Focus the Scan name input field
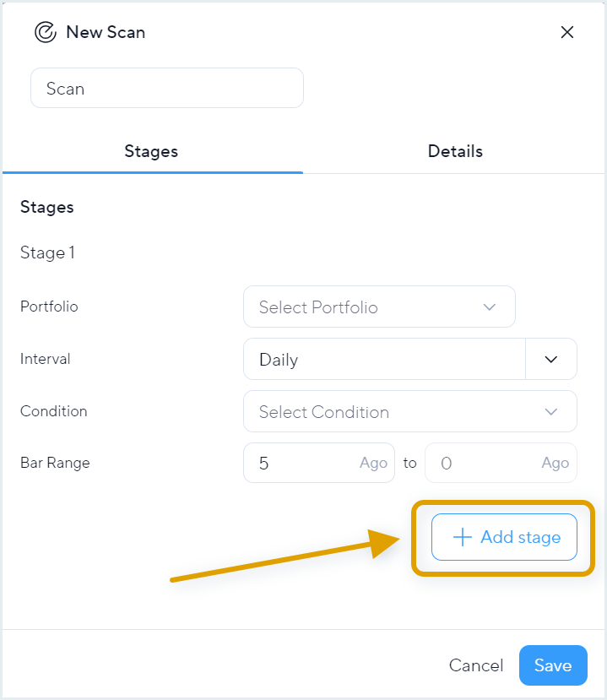607x700 pixels. [x=167, y=88]
